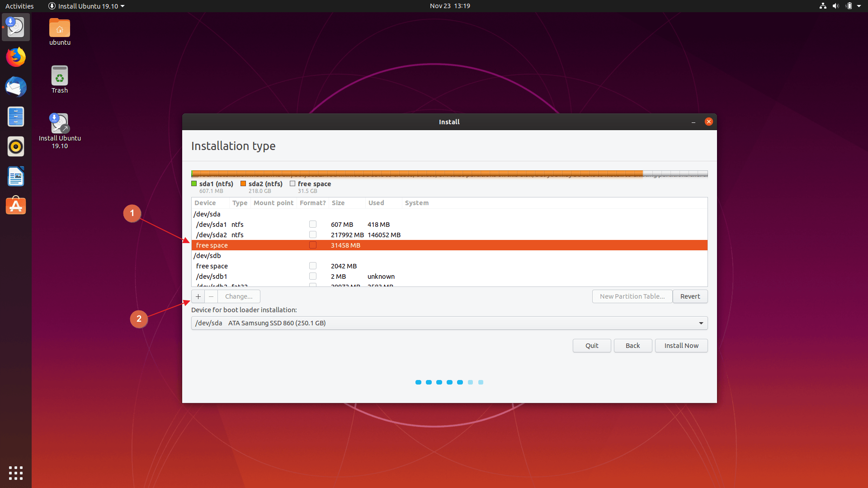Open Rhythmbox music player in the dock
Screen dimensions: 868x488
click(16, 147)
